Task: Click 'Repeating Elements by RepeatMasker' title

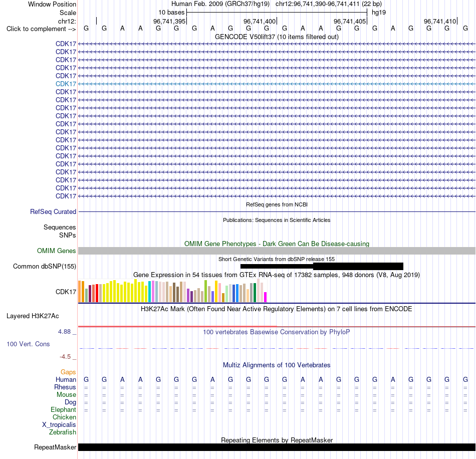Action: coord(277,440)
